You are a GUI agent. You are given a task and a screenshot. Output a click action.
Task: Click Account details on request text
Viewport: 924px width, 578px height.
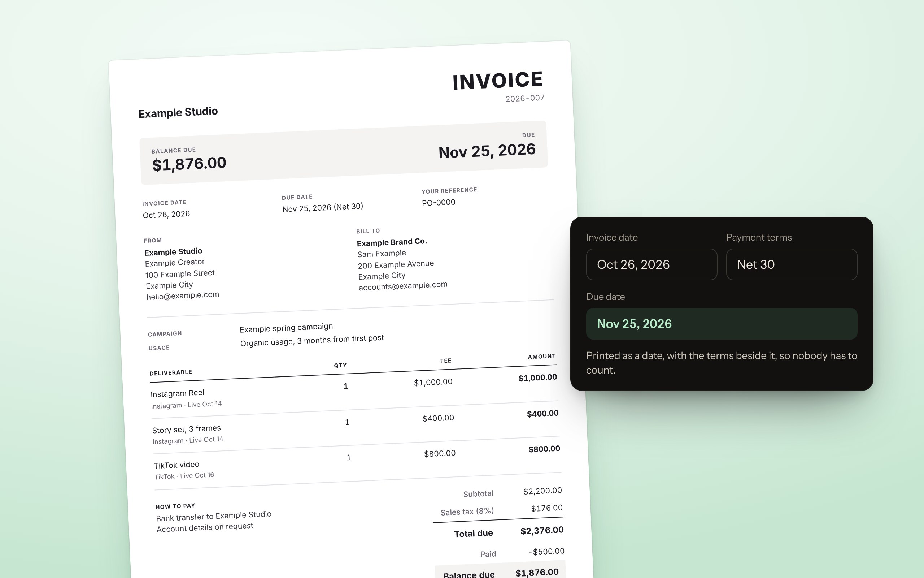205,527
